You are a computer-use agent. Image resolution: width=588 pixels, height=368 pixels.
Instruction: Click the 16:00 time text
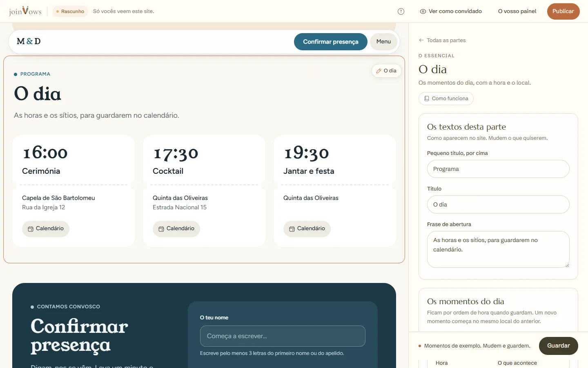pyautogui.click(x=45, y=153)
